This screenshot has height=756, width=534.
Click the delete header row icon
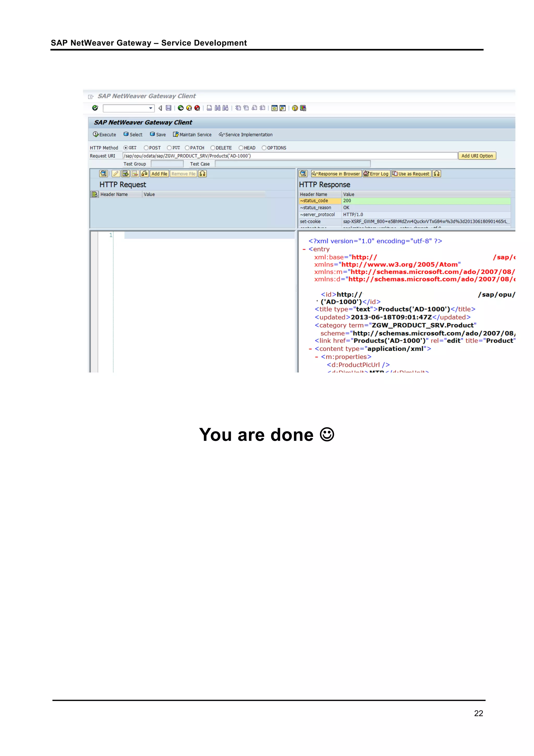tap(135, 174)
